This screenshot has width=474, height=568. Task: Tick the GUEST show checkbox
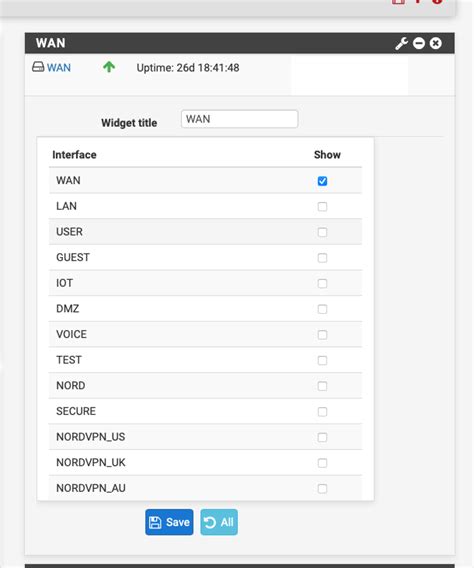tap(322, 258)
